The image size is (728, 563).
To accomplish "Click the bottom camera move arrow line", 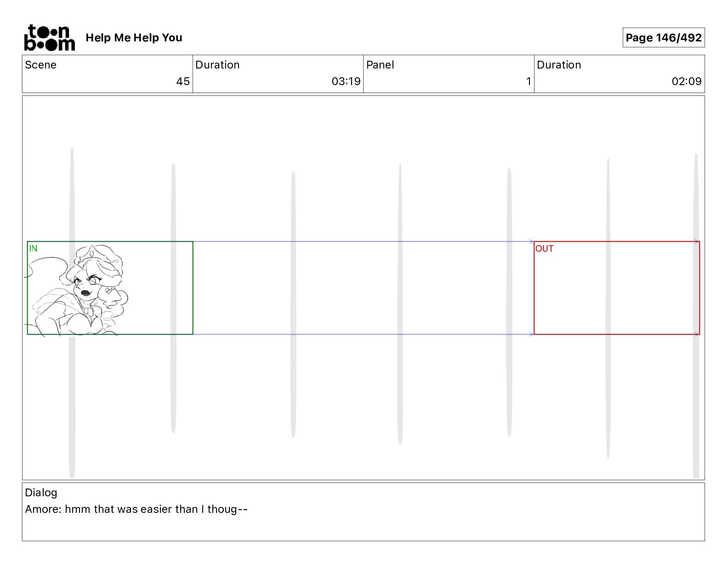I will point(363,334).
